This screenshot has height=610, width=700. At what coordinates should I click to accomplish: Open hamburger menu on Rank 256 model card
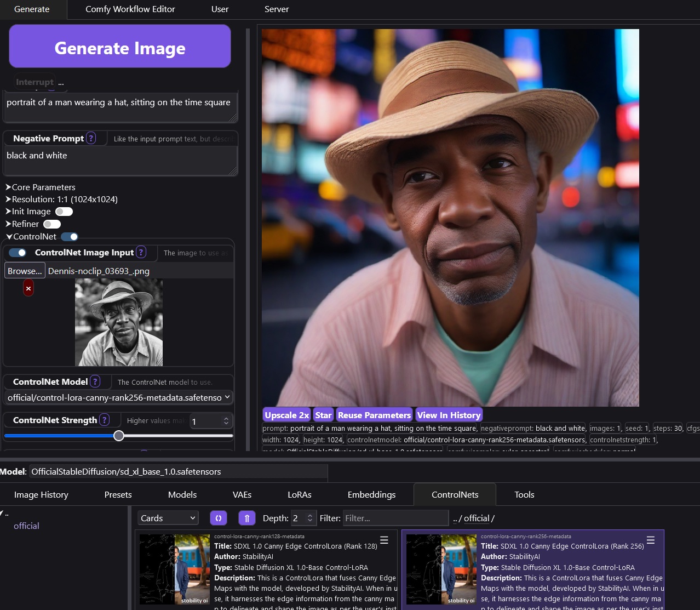point(651,540)
